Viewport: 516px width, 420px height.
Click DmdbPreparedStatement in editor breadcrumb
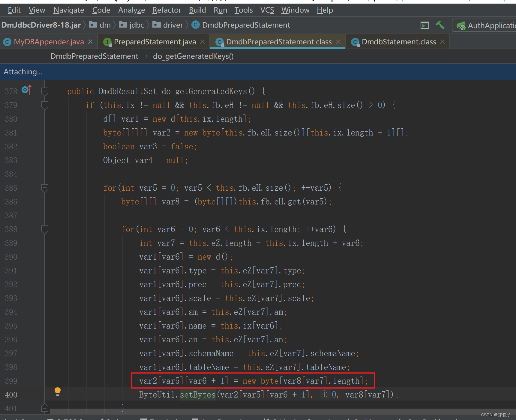pyautogui.click(x=94, y=56)
